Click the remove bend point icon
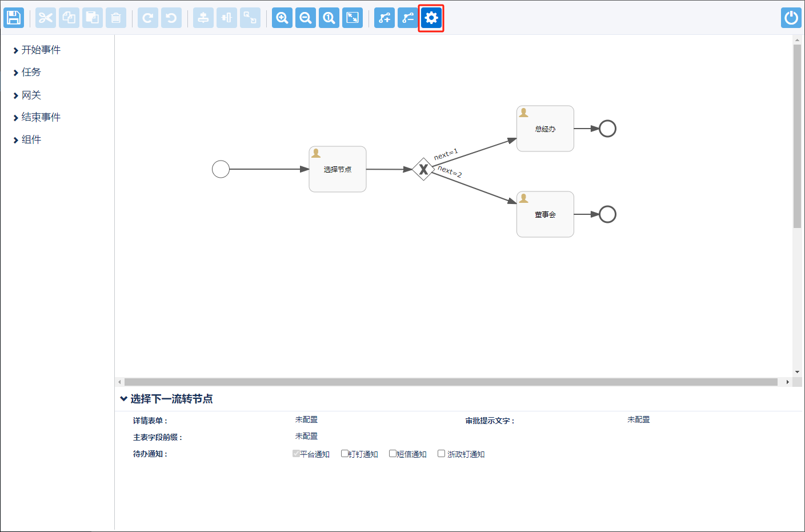Screen dimensions: 805x532 point(408,18)
